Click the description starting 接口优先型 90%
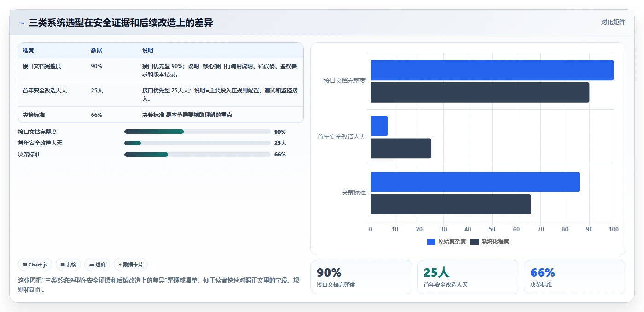Image resolution: width=644 pixels, height=312 pixels. click(220, 70)
